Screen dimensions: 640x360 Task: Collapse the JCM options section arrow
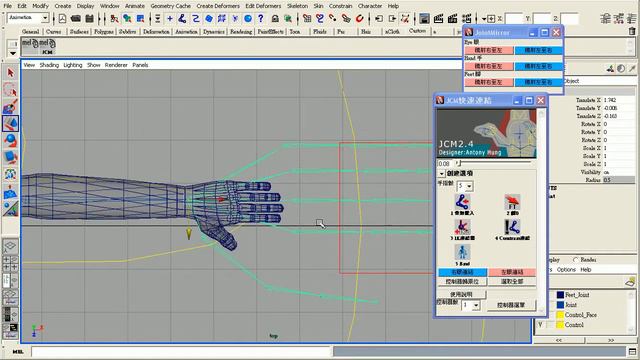pos(442,173)
